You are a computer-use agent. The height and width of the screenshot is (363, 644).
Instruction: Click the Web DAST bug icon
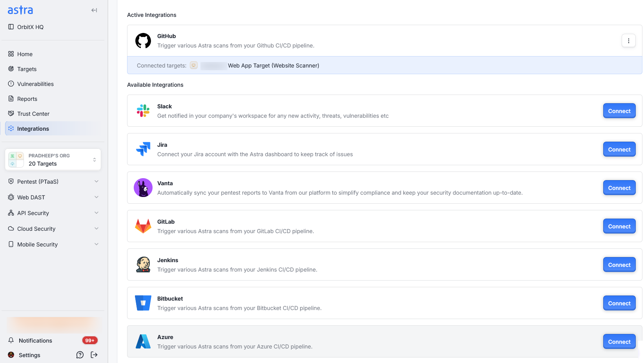click(11, 197)
